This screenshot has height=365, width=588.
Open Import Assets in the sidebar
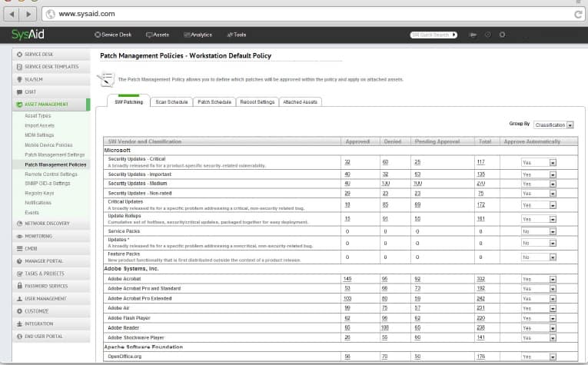(x=39, y=125)
